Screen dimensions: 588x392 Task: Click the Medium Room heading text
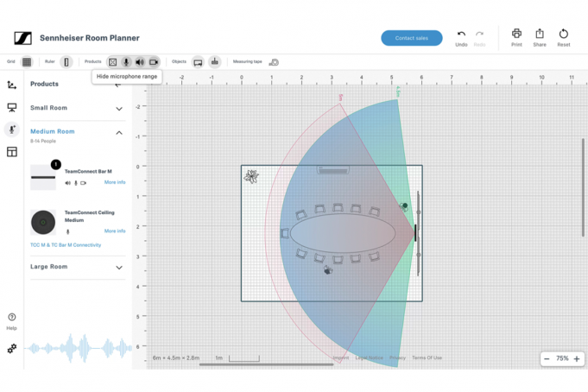pos(53,131)
